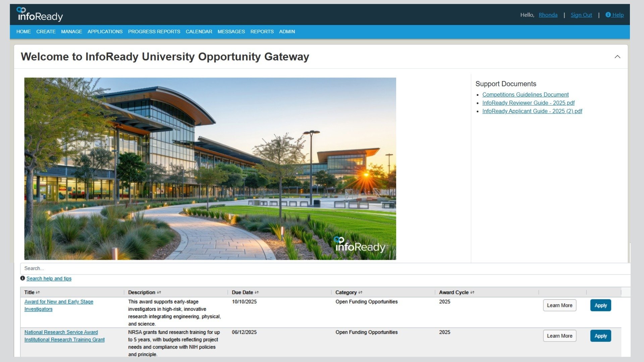644x362 pixels.
Task: Sign out of the account
Action: 581,15
